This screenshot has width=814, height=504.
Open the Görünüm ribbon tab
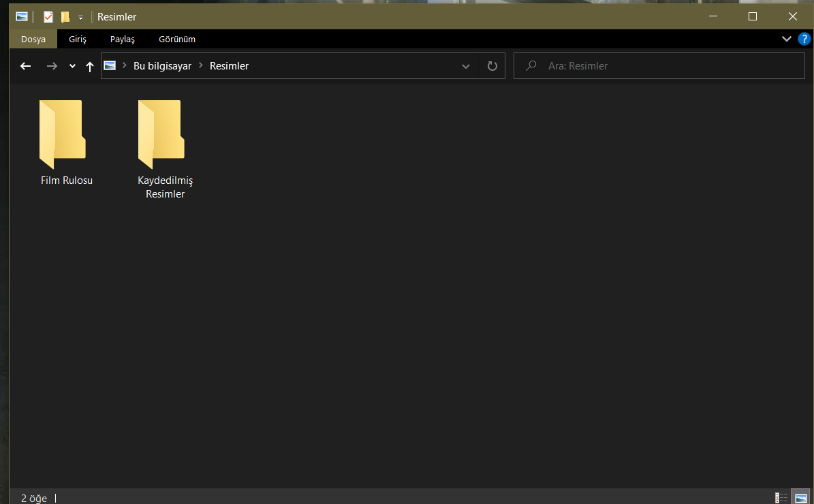click(177, 39)
